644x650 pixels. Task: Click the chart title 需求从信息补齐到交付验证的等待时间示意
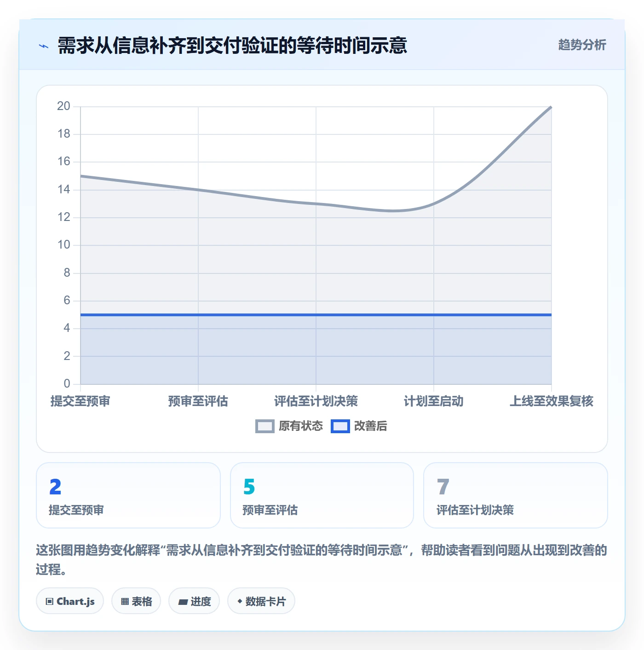coord(232,46)
